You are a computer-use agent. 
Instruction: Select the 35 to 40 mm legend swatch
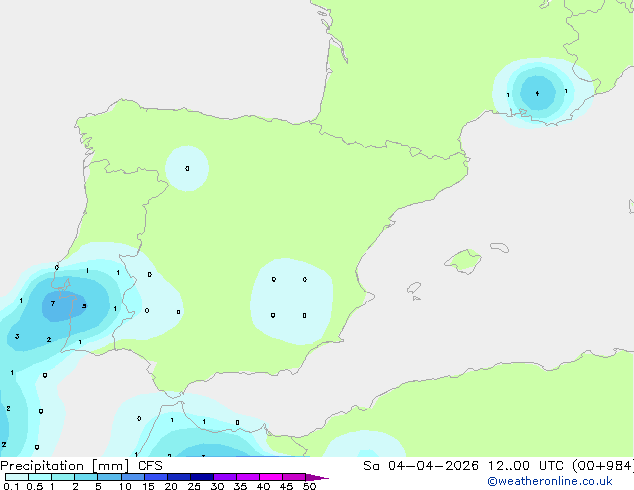(247, 477)
